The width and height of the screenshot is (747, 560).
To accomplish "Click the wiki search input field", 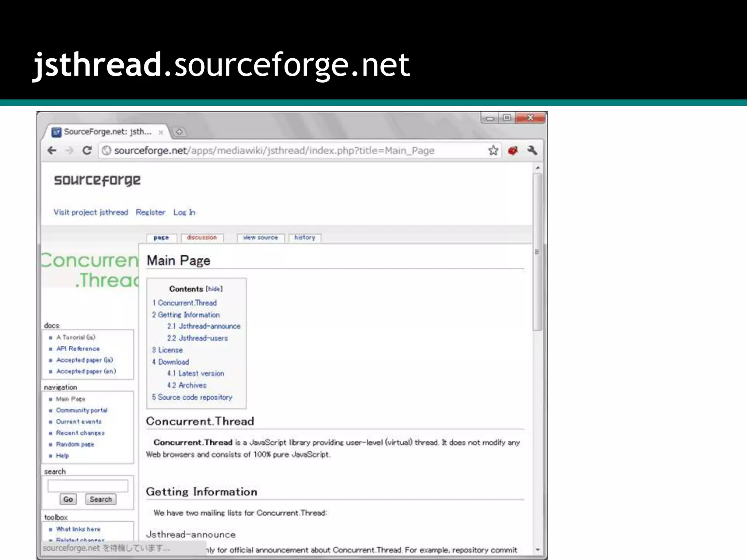I will click(x=88, y=486).
